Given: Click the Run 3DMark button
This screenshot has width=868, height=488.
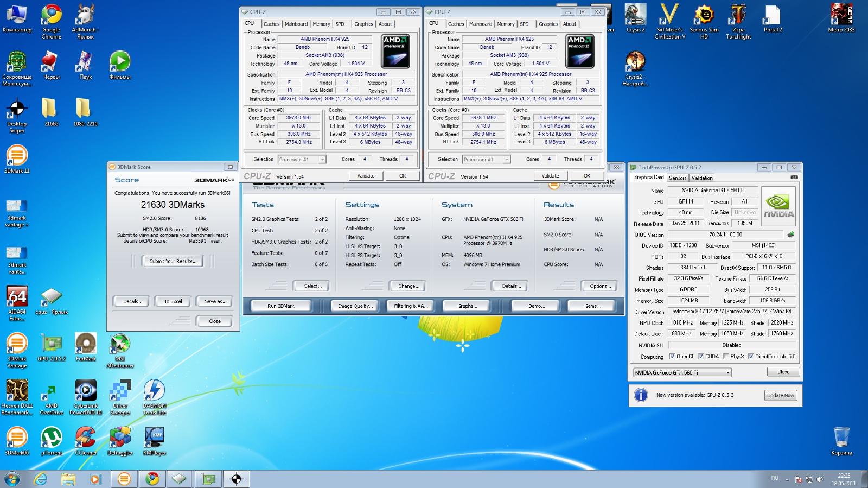Looking at the screenshot, I should [281, 306].
